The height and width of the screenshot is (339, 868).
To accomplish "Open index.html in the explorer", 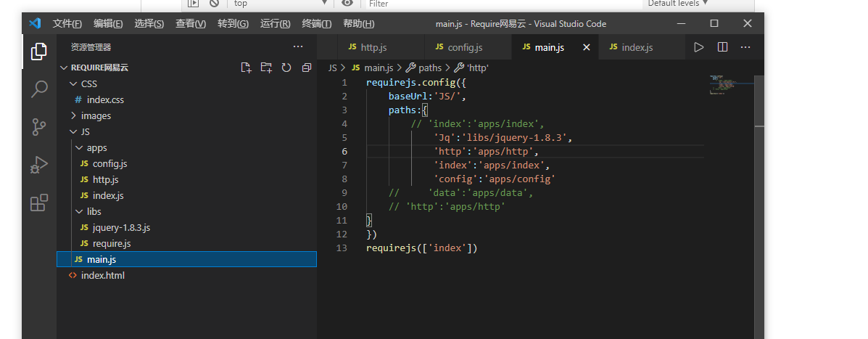I will point(186,275).
